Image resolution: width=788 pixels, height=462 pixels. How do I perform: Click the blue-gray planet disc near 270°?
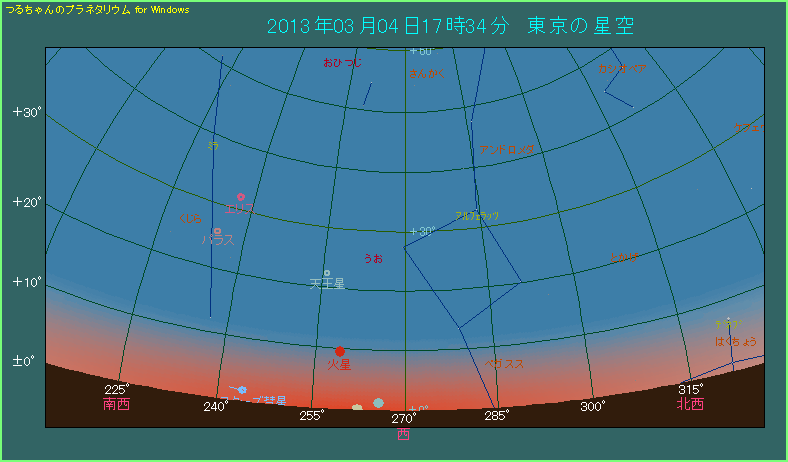[x=379, y=402]
